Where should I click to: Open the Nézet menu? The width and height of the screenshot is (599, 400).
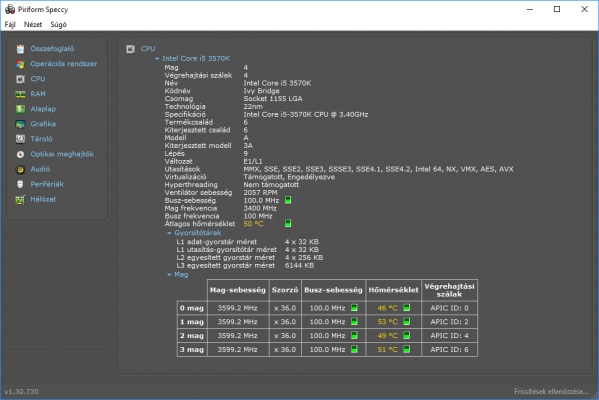tap(33, 24)
